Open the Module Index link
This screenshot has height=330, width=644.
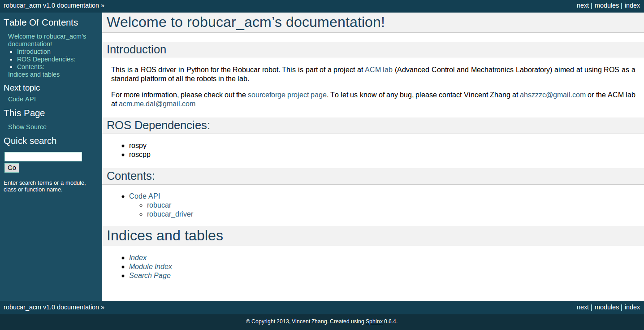150,266
